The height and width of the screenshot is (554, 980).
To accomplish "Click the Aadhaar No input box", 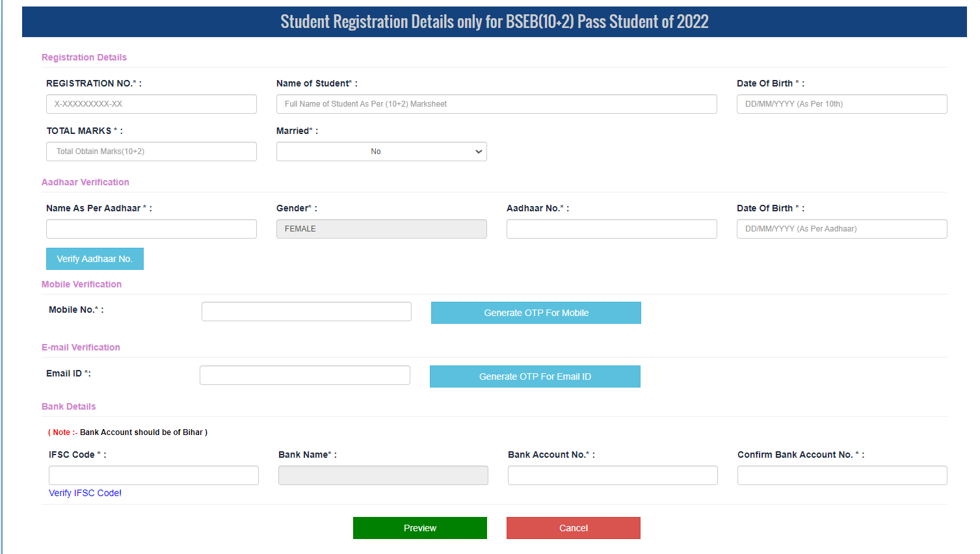I will coord(611,228).
